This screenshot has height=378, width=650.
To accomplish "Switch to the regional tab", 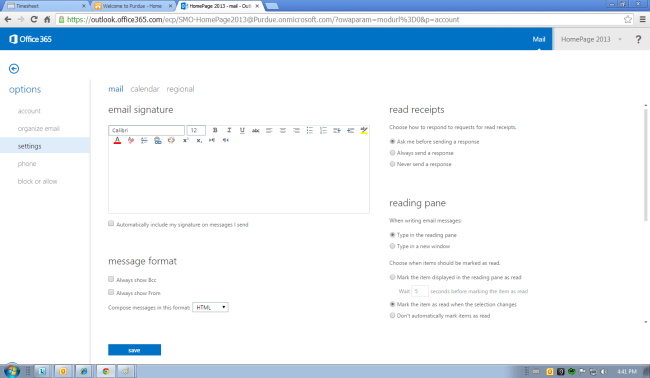I will (x=180, y=89).
